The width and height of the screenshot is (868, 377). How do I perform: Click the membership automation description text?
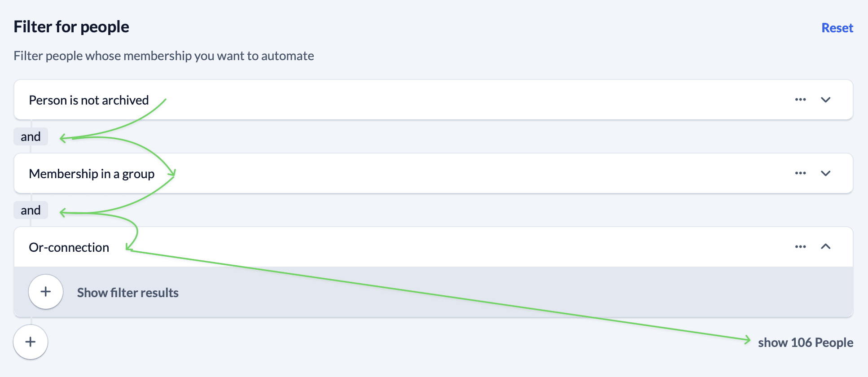coord(164,56)
